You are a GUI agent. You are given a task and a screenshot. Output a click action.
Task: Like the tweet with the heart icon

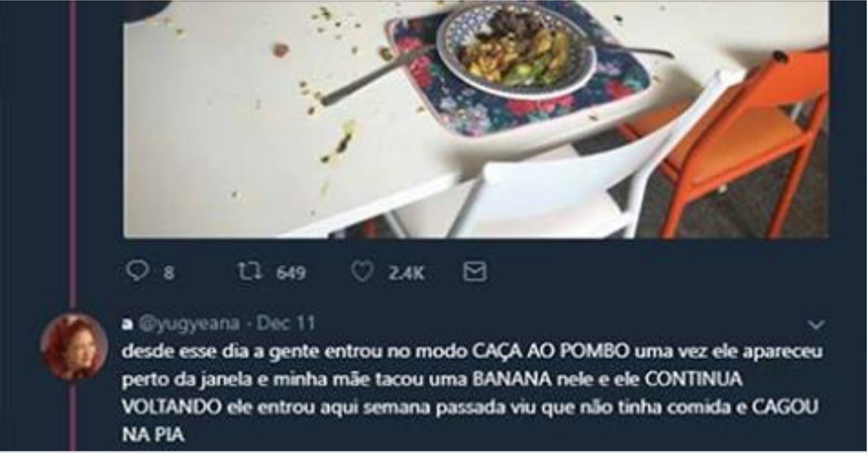point(362,272)
